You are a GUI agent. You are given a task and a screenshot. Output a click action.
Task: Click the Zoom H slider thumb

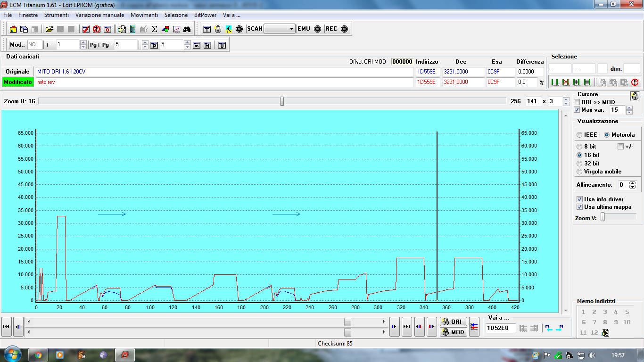(282, 101)
